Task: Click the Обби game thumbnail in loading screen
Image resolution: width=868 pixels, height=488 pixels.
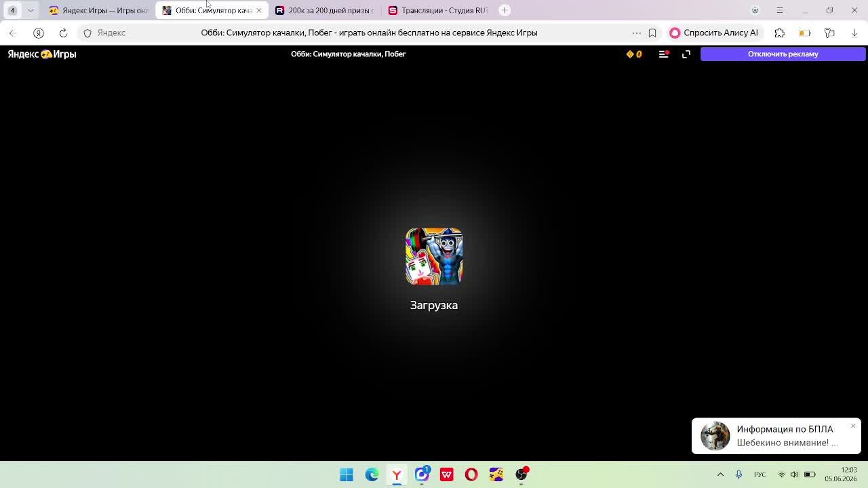Action: tap(434, 256)
